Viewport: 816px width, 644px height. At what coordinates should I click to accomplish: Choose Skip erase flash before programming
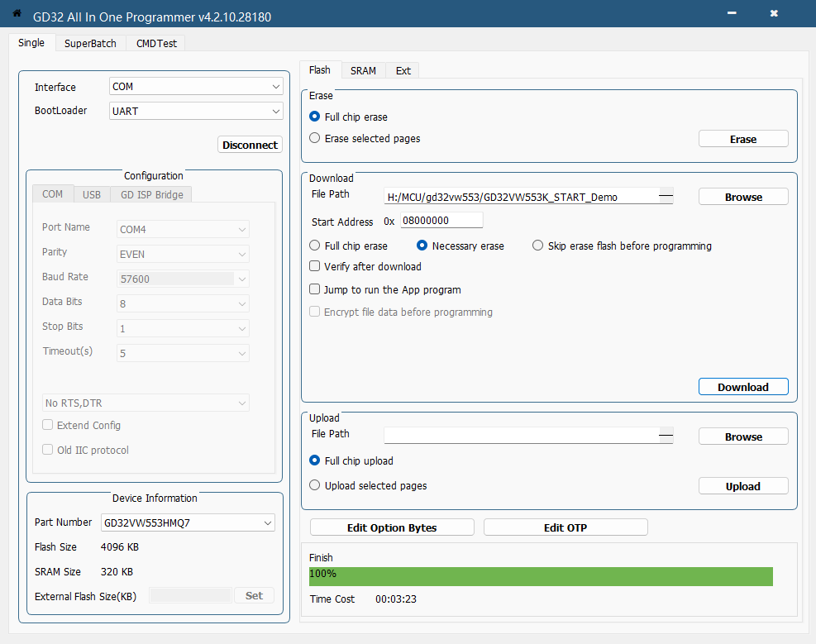click(538, 246)
